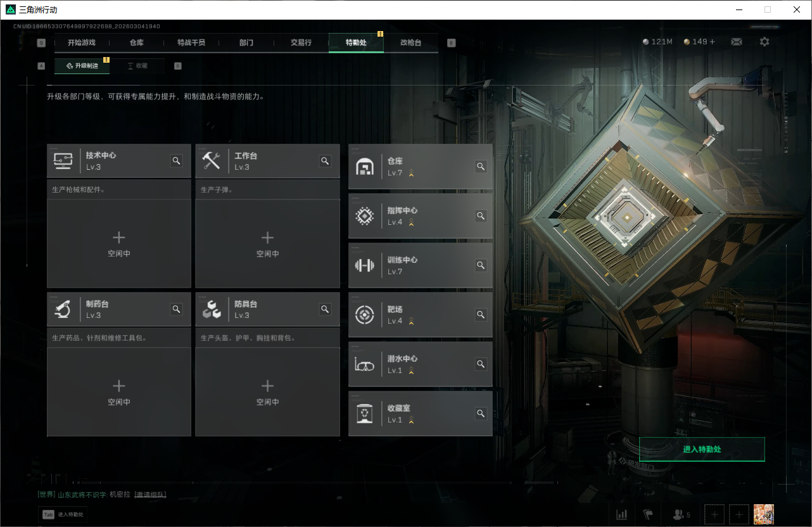
Task: Click the 收藏室 magnifier icon
Action: click(x=481, y=414)
